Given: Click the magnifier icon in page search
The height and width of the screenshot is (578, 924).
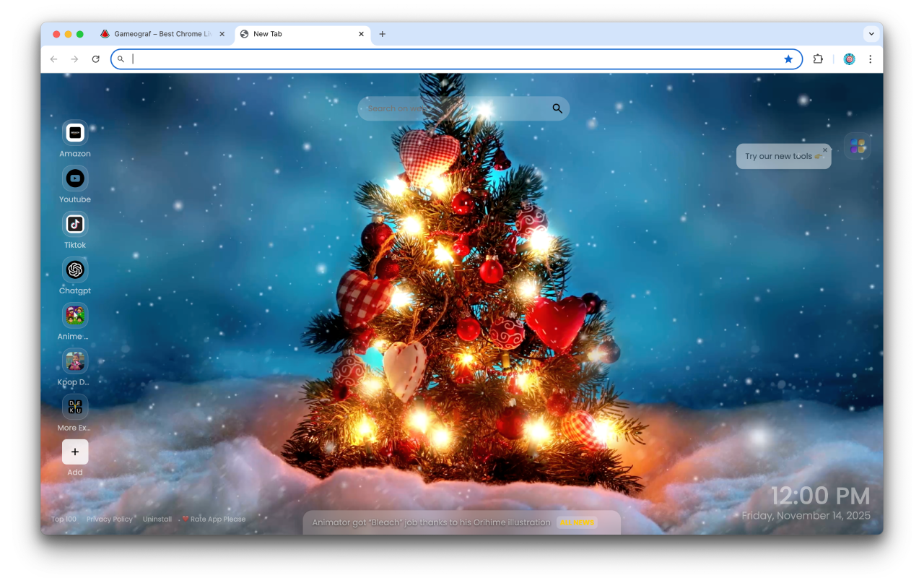Looking at the screenshot, I should (x=557, y=108).
